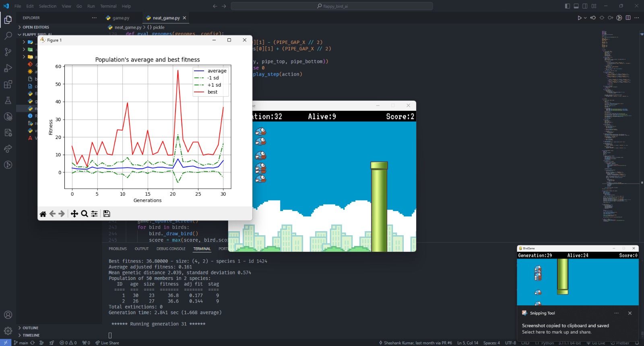
Task: Open the Run and Debug view
Action: point(8,68)
